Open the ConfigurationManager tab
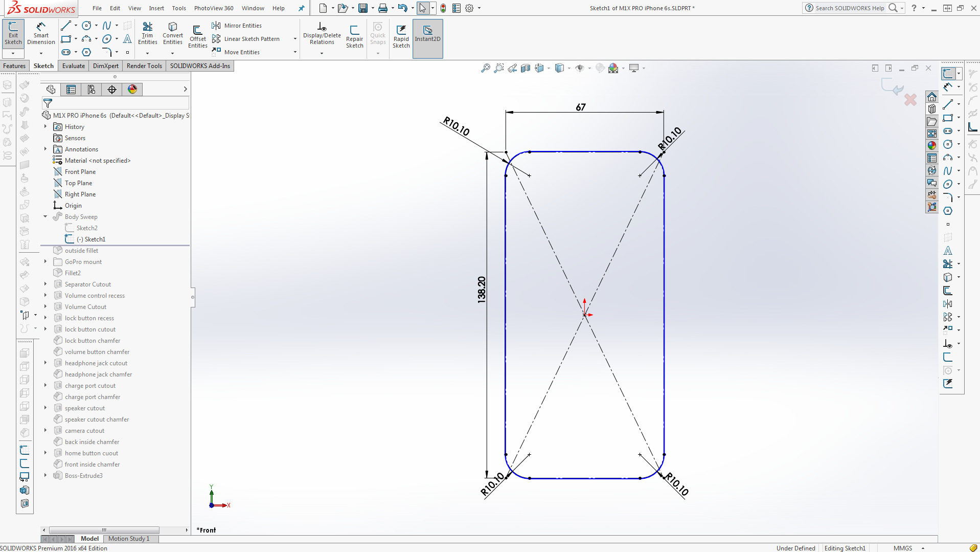 tap(92, 90)
